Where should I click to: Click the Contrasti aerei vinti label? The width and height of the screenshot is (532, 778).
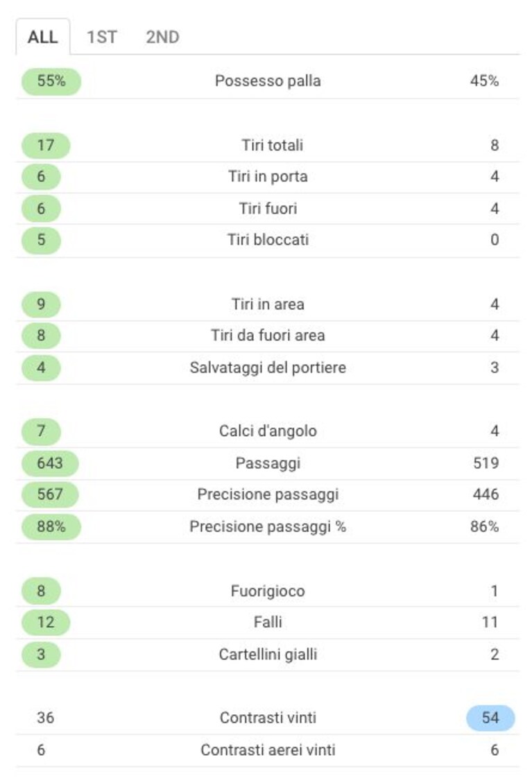click(x=268, y=750)
